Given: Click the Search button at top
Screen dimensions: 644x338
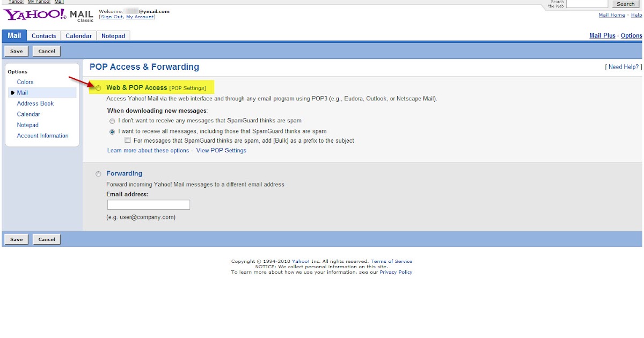Looking at the screenshot, I should click(x=626, y=4).
